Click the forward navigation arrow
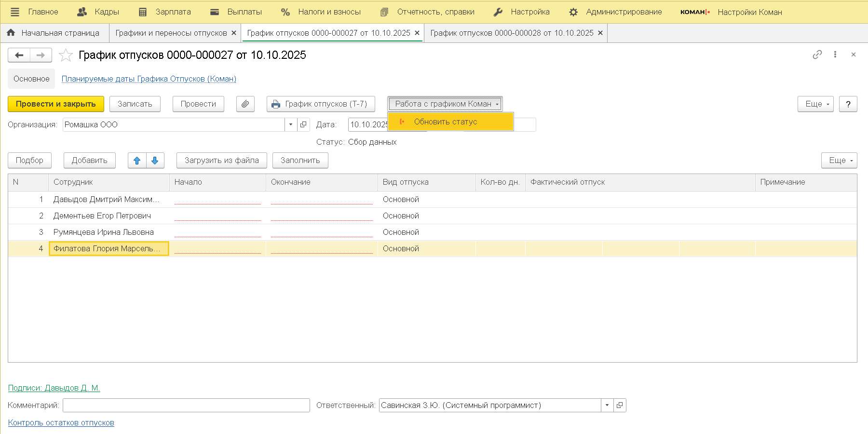Screen dimensions: 868x434 41,55
